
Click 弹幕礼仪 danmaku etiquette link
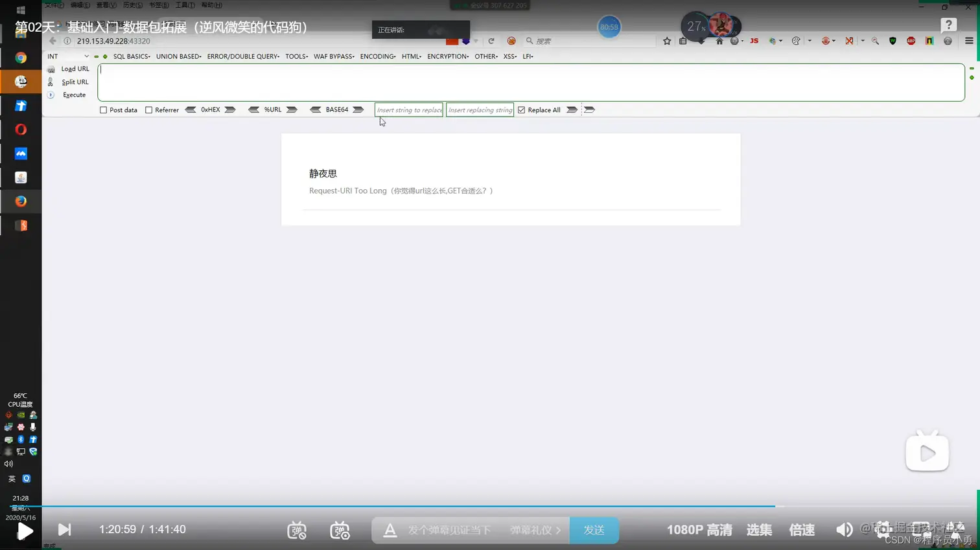[535, 530]
